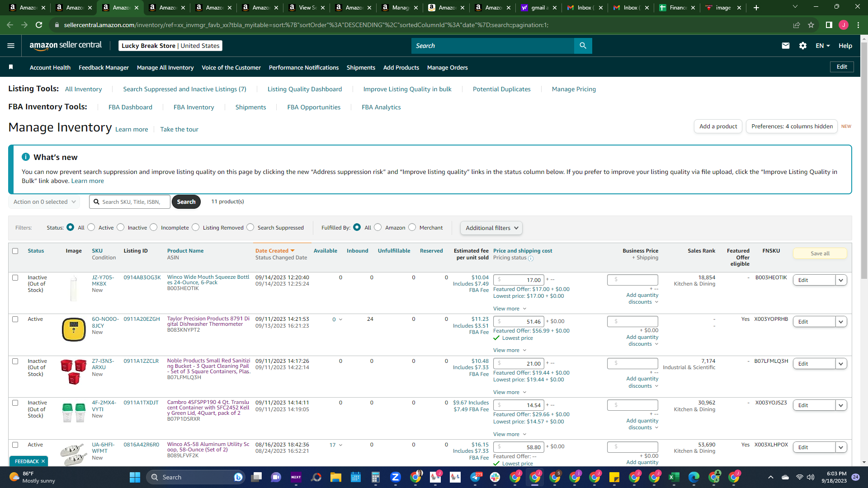Viewport: 868px width, 488px height.
Task: Check the Cambro 4SFSPP190 Container row checkbox
Action: coord(15,403)
